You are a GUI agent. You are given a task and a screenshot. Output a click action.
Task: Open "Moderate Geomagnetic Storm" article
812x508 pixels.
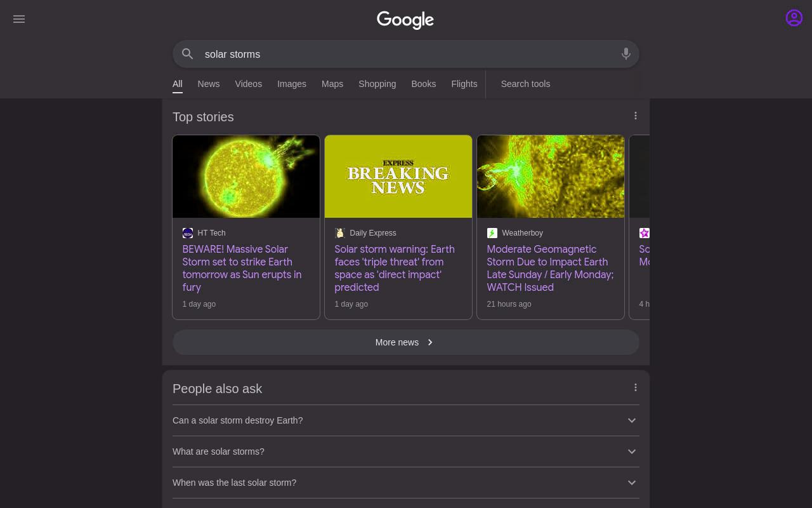pos(550,268)
